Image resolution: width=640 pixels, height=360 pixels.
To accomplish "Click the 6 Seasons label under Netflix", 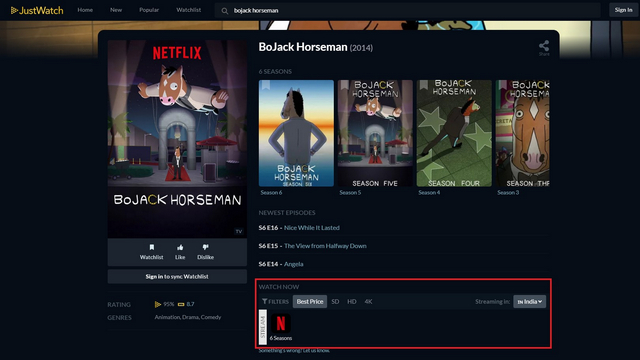I will tap(281, 338).
